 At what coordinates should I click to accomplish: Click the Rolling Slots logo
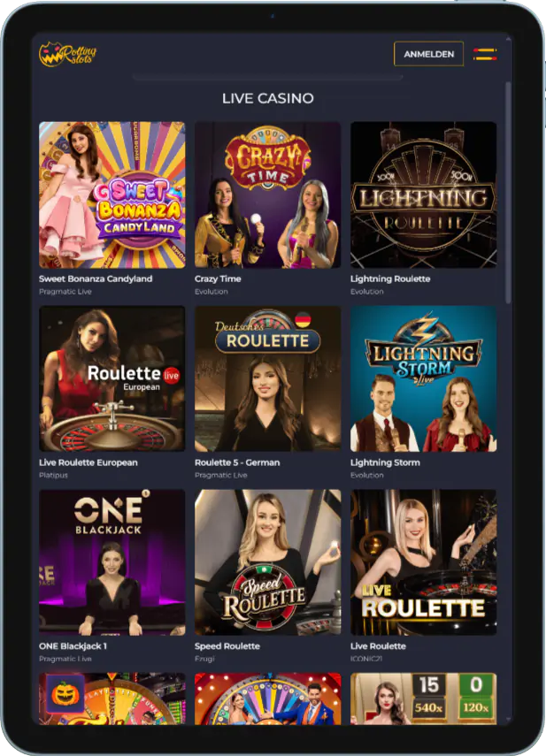tap(67, 54)
